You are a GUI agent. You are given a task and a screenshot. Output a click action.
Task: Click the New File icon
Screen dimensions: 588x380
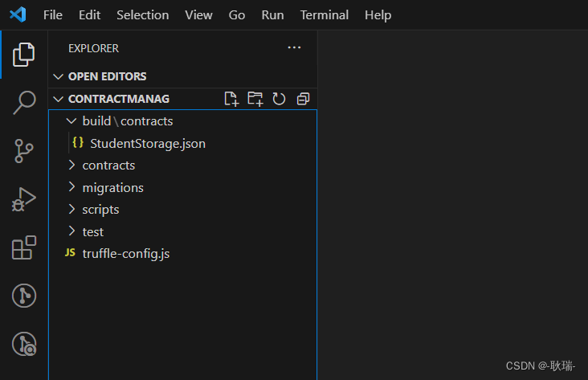click(x=231, y=99)
